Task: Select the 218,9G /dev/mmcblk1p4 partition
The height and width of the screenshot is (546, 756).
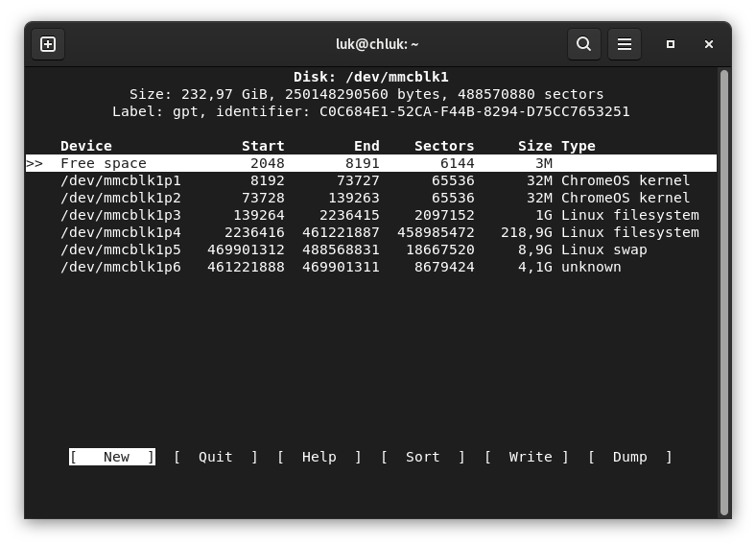Action: point(121,232)
